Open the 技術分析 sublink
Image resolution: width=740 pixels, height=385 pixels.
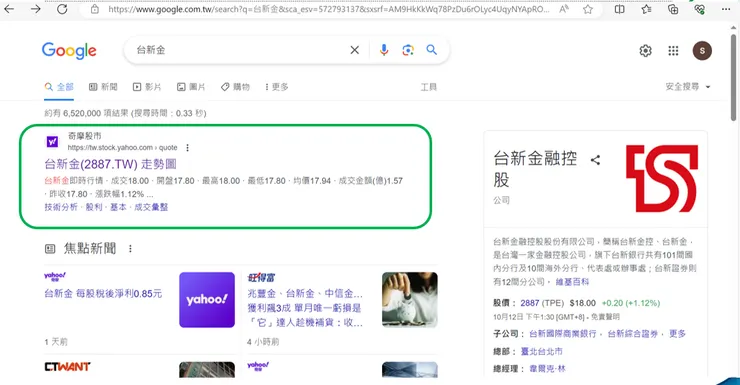[x=61, y=207]
